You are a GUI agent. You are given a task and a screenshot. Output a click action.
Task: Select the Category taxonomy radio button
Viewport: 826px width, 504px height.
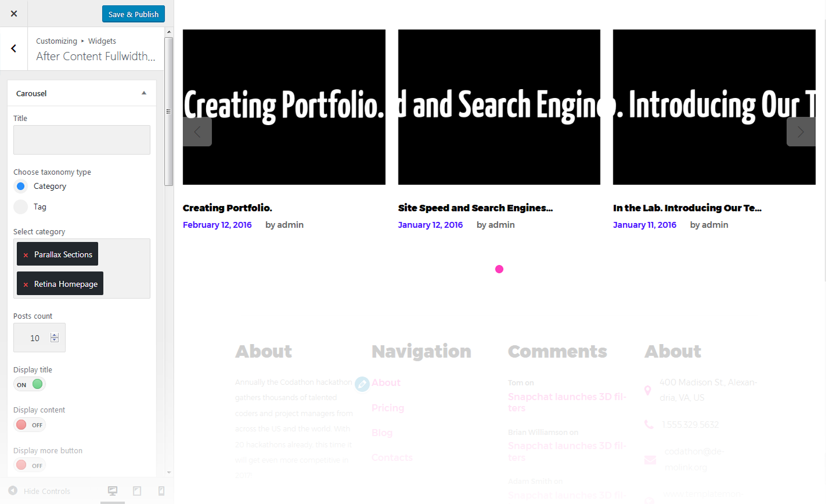click(21, 186)
